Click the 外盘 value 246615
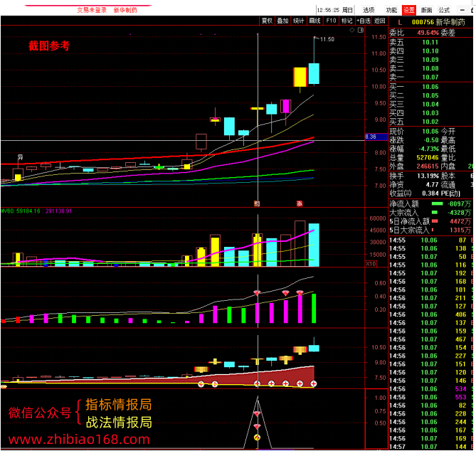The image size is (476, 451). click(428, 166)
